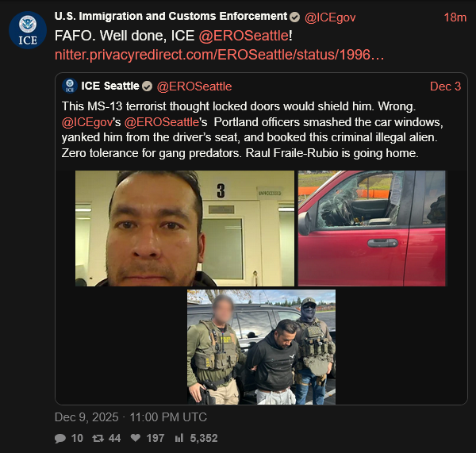Click U.S. Immigration and Customs Enforcement name

tap(171, 16)
